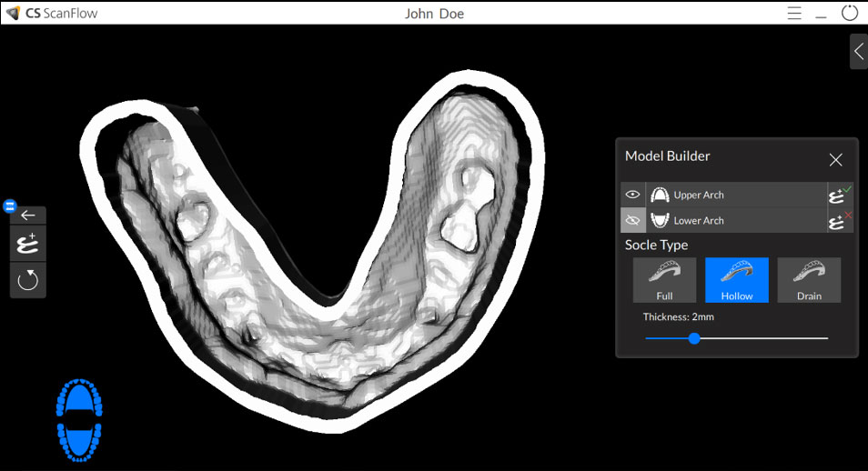Screen dimensions: 868x471
Task: Click the blue badge above left toolbar
Action: tap(10, 205)
